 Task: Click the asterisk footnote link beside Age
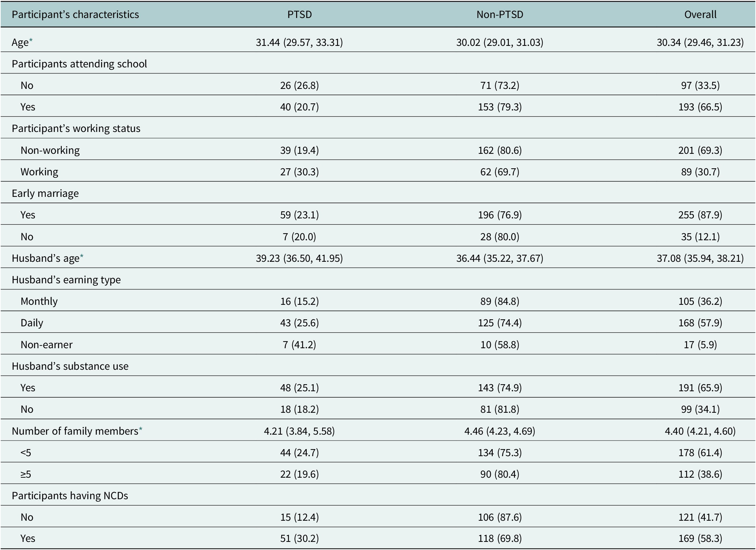click(31, 41)
